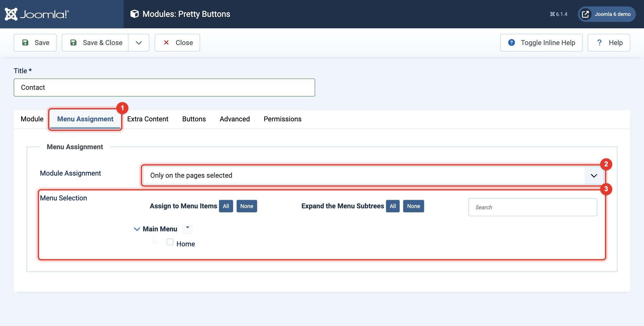
Task: Open the Extra Content tab
Action: click(x=148, y=119)
